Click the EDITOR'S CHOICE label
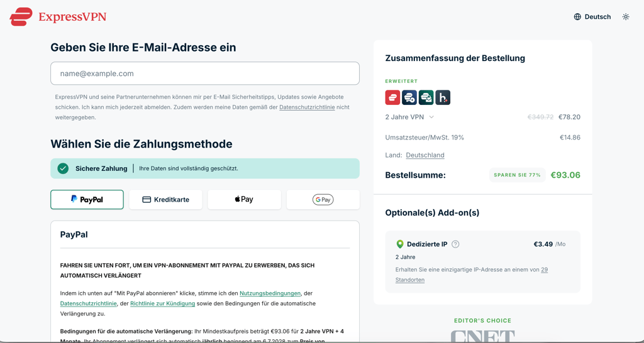This screenshot has height=343, width=644. (482, 320)
